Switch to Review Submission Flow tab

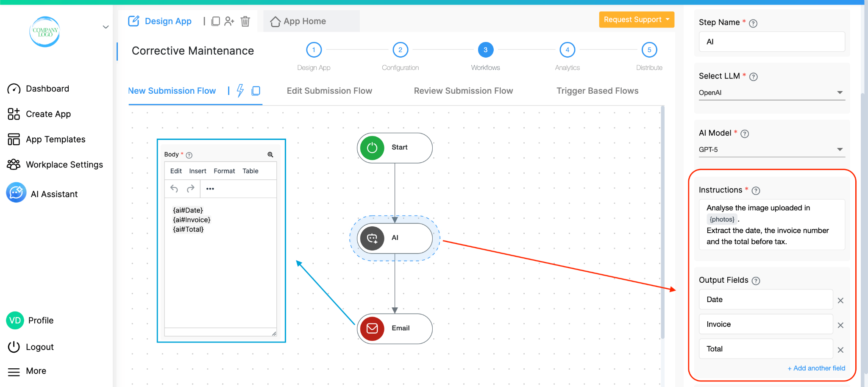(463, 91)
